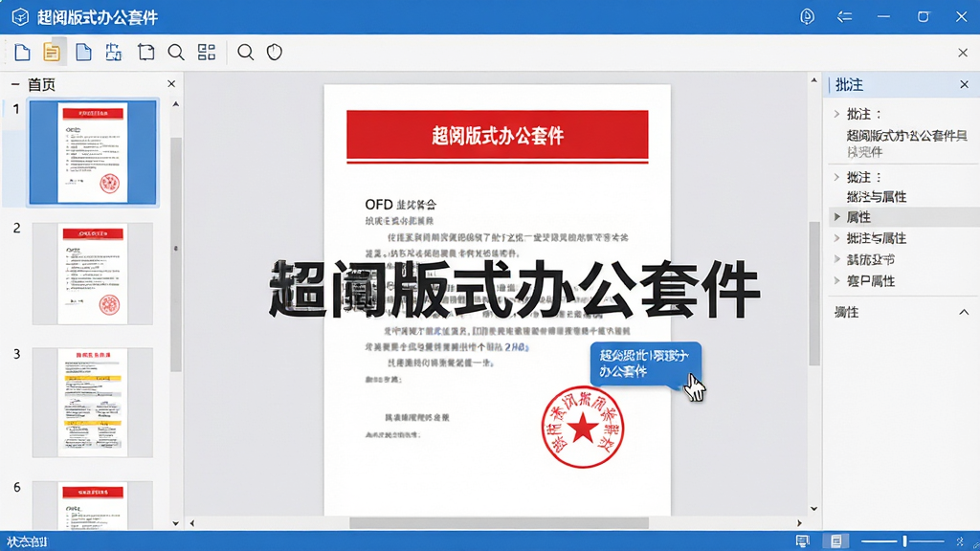This screenshot has height=551, width=980.
Task: Open page 1 thumbnail
Action: click(x=93, y=152)
